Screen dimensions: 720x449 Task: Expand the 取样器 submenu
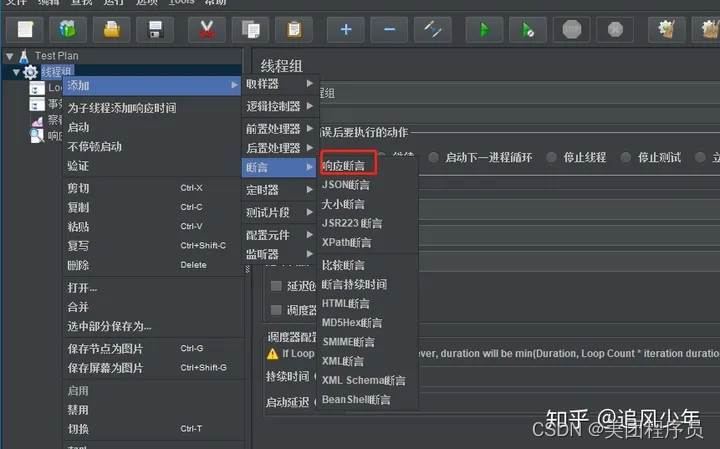[x=280, y=84]
